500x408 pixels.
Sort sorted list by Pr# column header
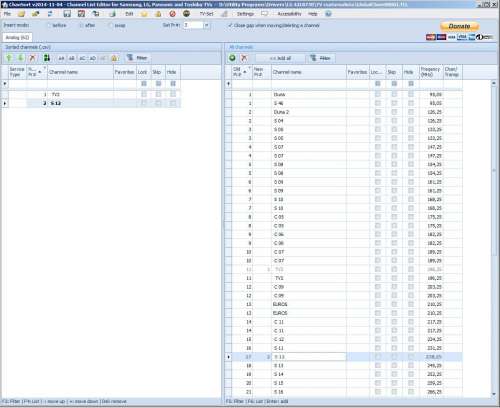37,72
